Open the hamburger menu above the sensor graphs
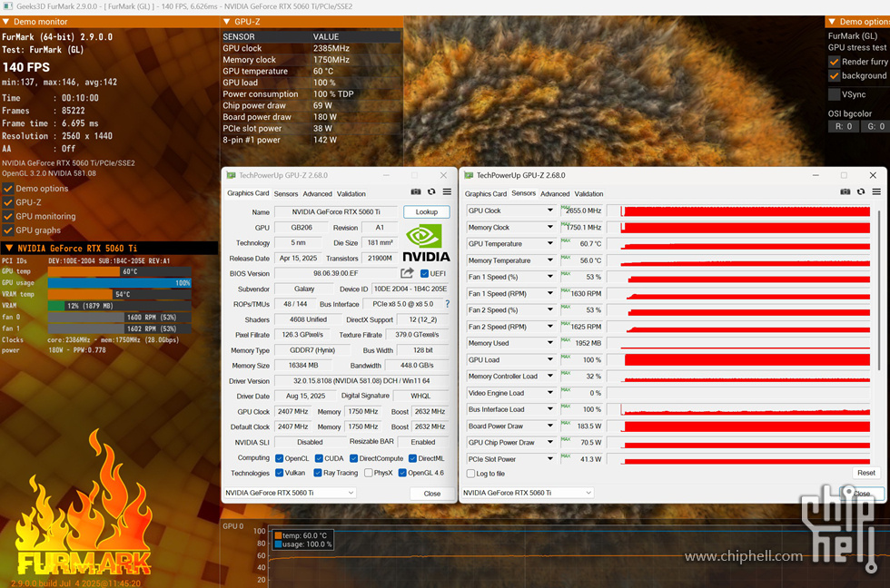 point(876,192)
